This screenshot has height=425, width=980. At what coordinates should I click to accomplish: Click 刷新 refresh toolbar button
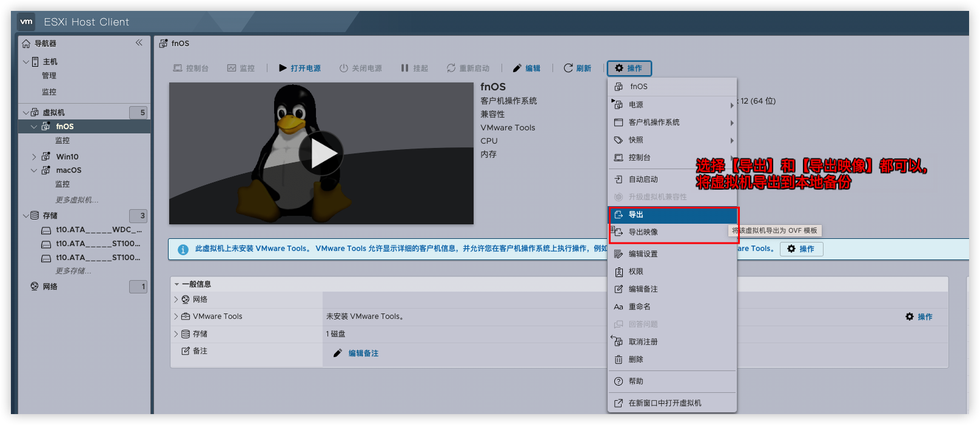click(x=577, y=68)
